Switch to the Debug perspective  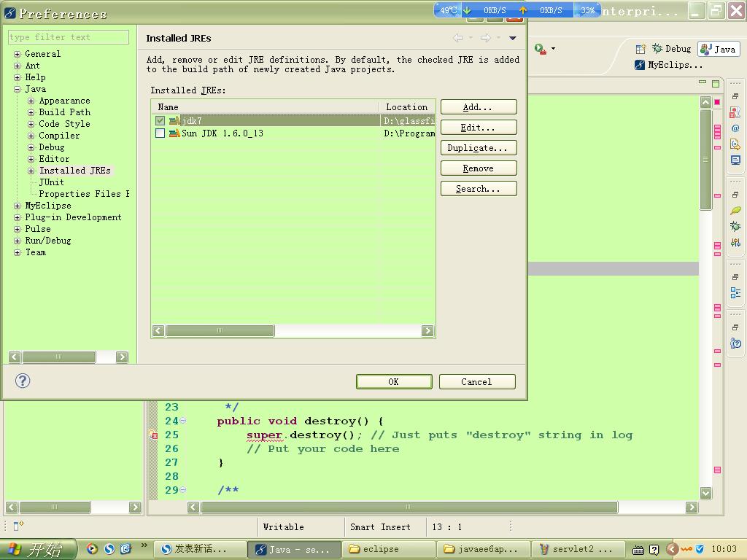pos(672,49)
